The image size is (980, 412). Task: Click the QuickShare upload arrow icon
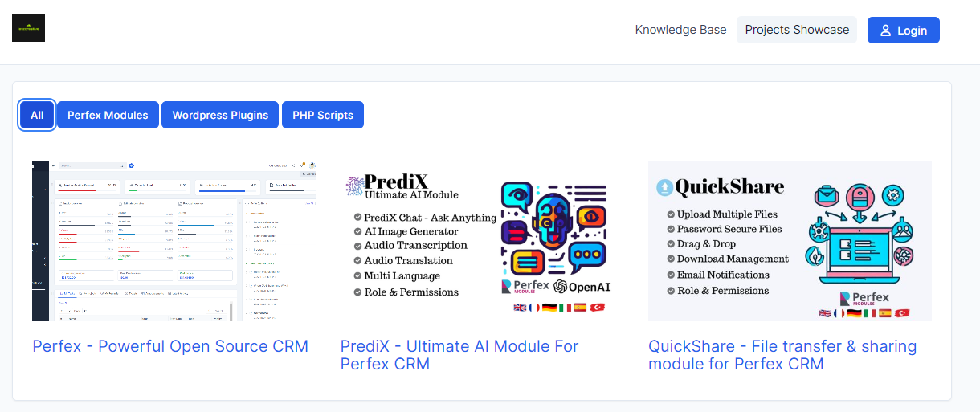coord(664,187)
